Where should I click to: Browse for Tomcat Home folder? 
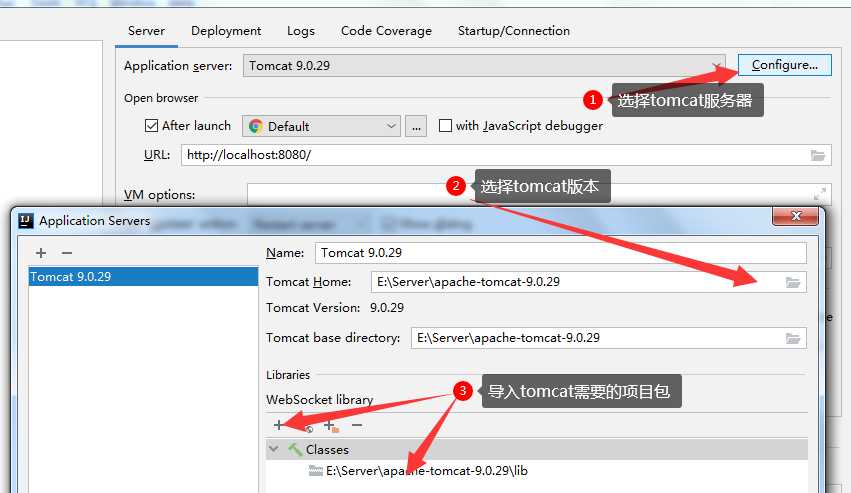click(793, 282)
